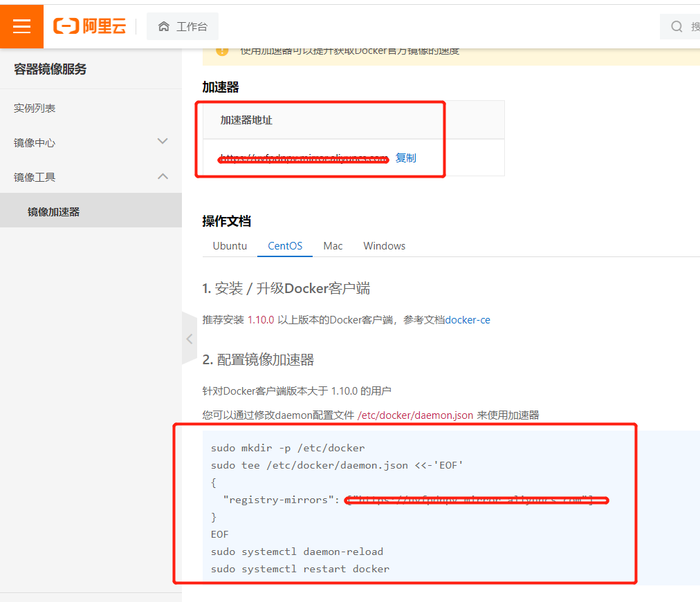Viewport: 700px width, 602px height.
Task: Open the docker-ce documentation link
Action: tap(468, 320)
